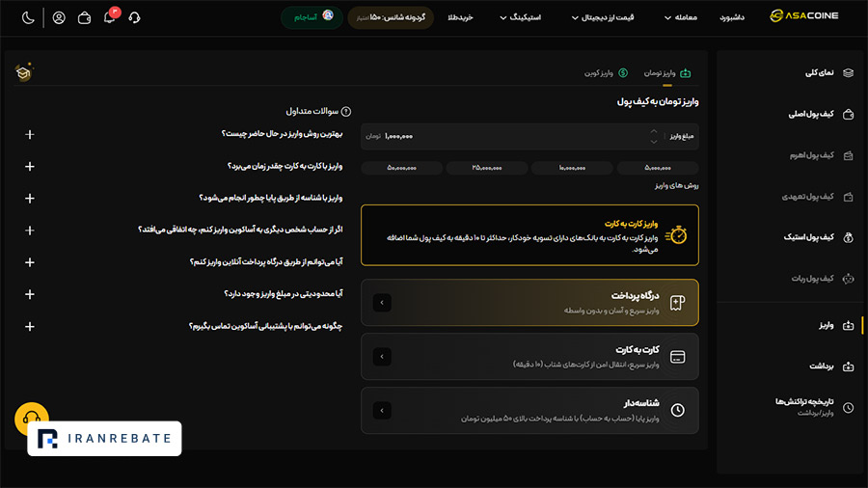Viewport: 868px width, 488px height.
Task: Expand the معامله dropdown menu
Action: [x=681, y=17]
